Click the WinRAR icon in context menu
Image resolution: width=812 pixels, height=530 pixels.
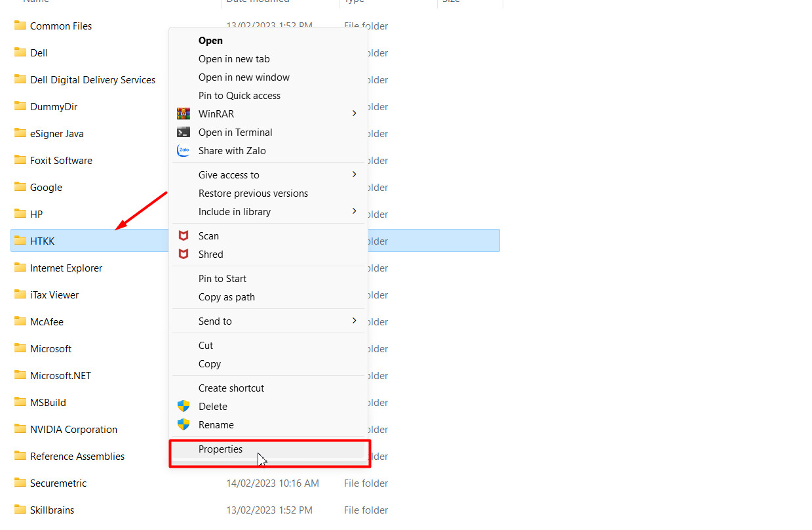(x=184, y=113)
